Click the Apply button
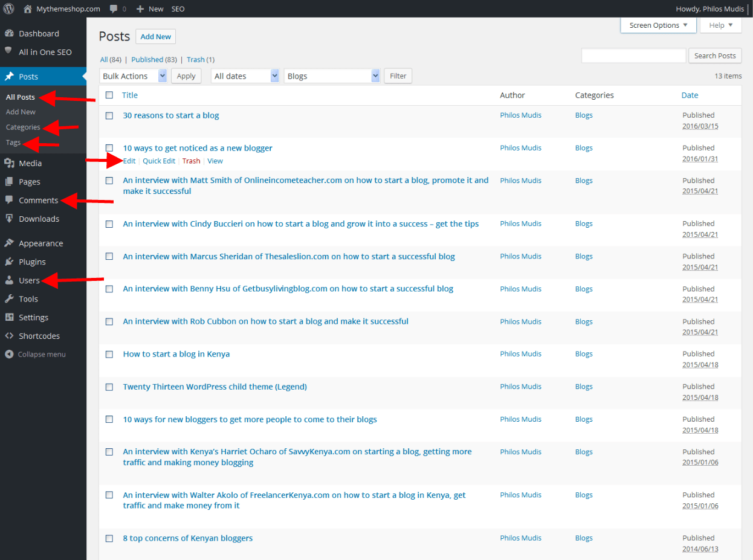 point(186,76)
